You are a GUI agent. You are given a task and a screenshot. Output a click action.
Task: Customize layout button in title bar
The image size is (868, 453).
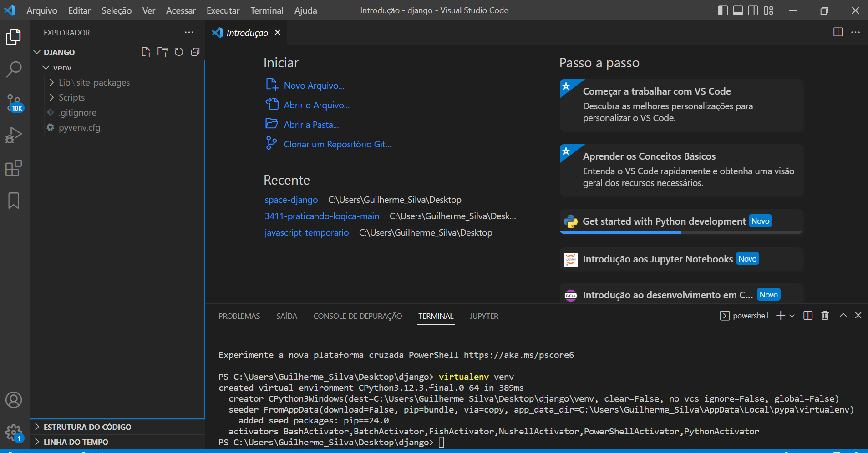coord(769,10)
